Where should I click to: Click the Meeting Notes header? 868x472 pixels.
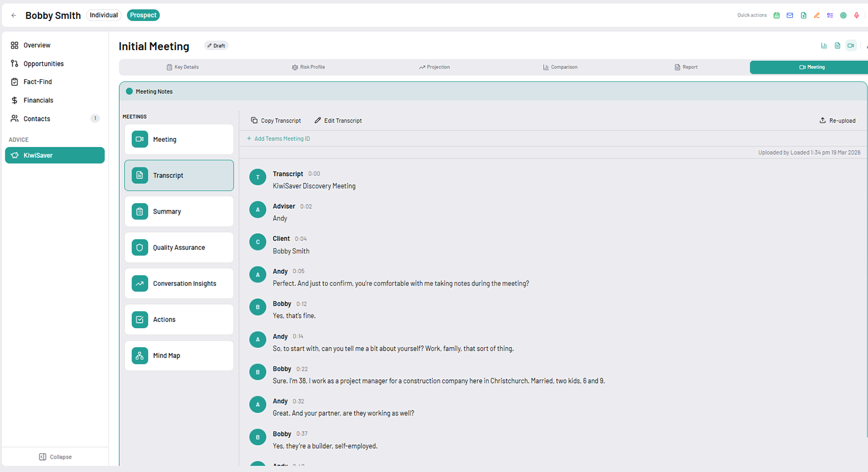click(493, 91)
